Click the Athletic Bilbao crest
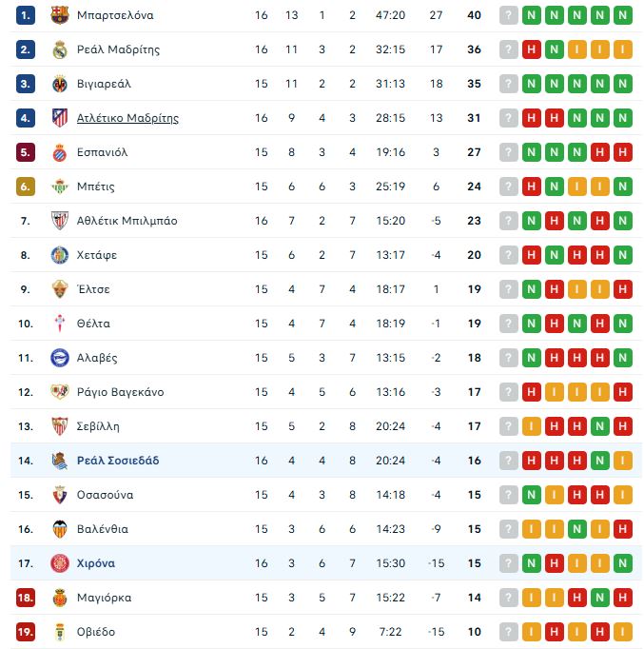This screenshot has height=649, width=644. coord(60,221)
